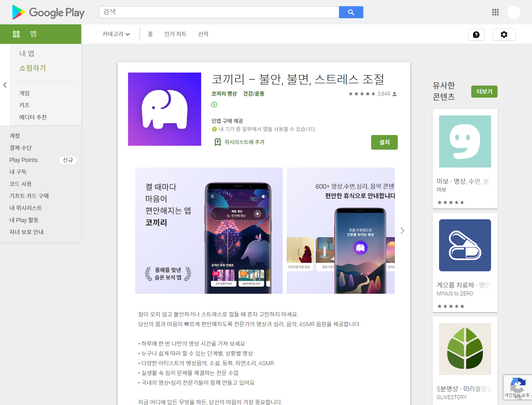This screenshot has width=532, height=405.
Task: Open the 키즈 category
Action: [x=24, y=105]
